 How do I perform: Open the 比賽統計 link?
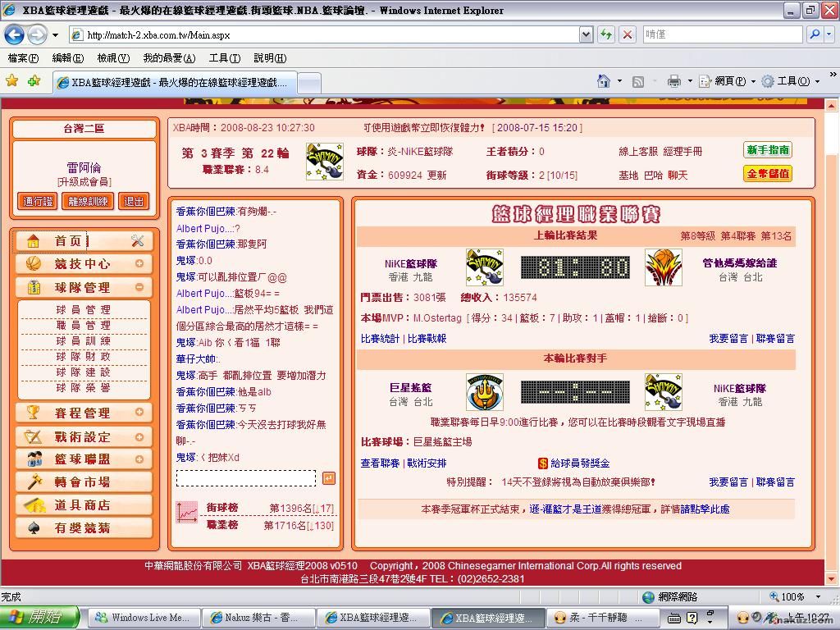click(380, 338)
